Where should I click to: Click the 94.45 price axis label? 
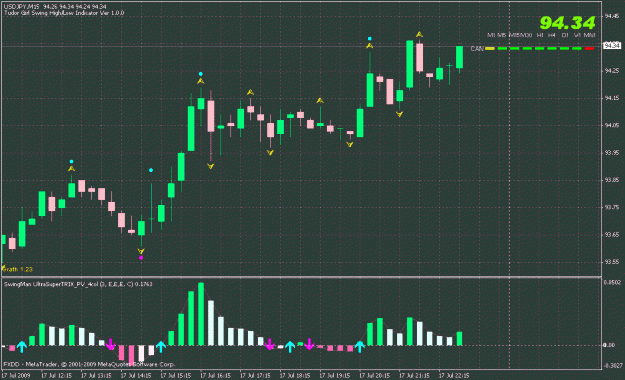[611, 16]
